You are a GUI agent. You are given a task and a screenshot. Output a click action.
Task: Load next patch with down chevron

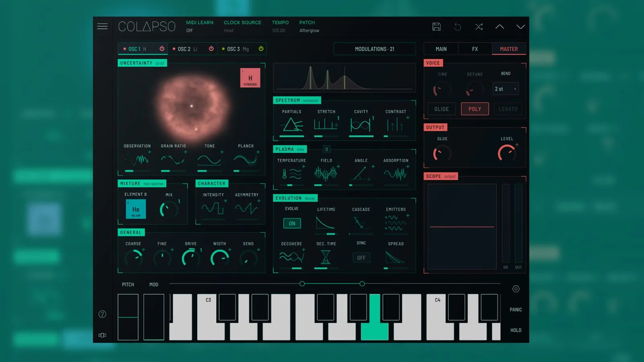(520, 27)
